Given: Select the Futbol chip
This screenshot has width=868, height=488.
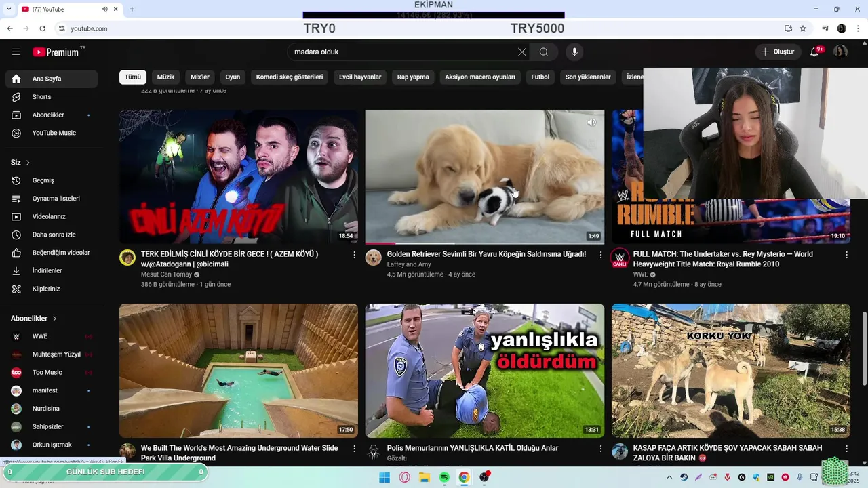Looking at the screenshot, I should 540,77.
